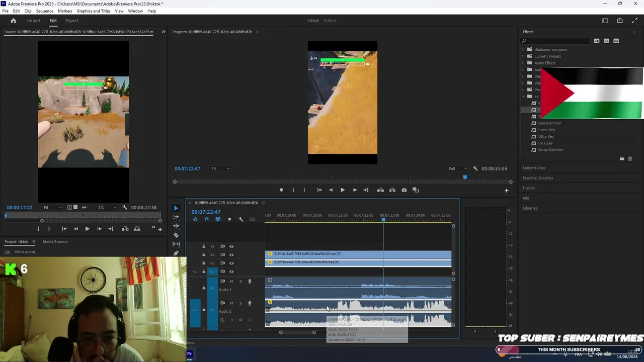Solo the Audio 2 track
Screen dimensions: 644x362
point(240,303)
